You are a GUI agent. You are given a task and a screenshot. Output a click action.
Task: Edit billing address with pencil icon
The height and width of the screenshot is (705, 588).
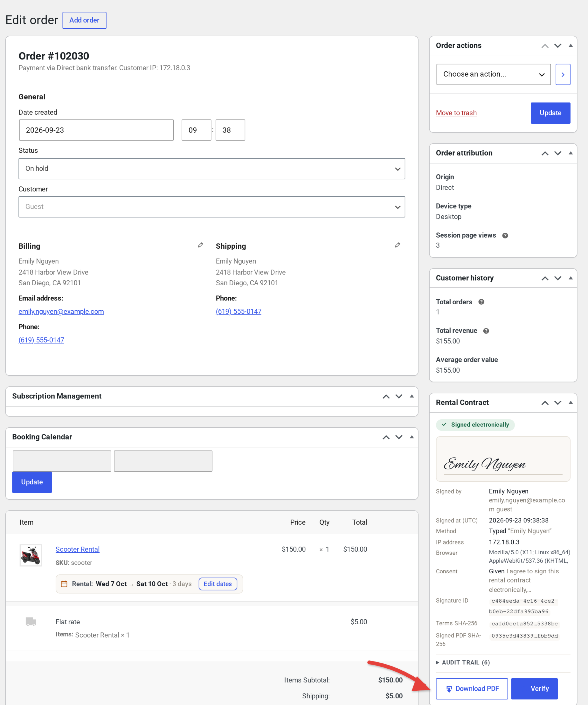[200, 245]
